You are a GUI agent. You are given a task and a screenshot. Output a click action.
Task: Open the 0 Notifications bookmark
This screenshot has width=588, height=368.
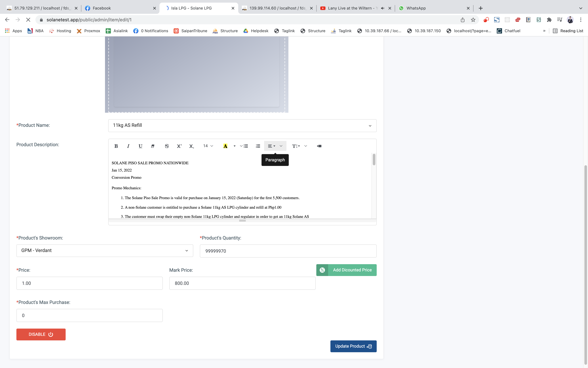[x=151, y=31]
